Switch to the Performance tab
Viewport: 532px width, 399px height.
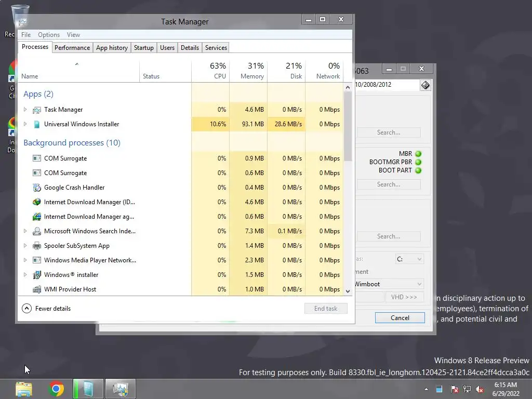72,48
